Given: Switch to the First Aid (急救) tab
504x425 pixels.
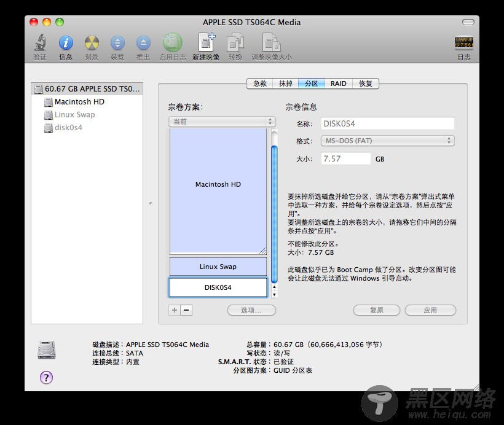Looking at the screenshot, I should pos(260,84).
